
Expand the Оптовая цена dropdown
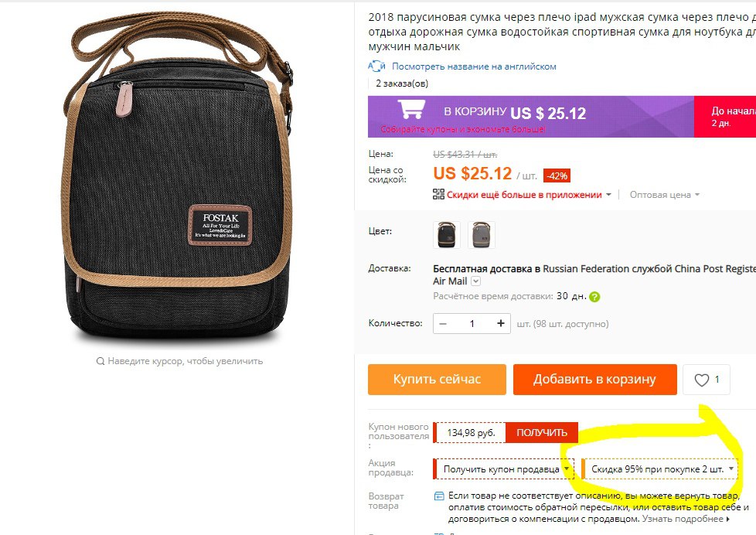point(664,194)
